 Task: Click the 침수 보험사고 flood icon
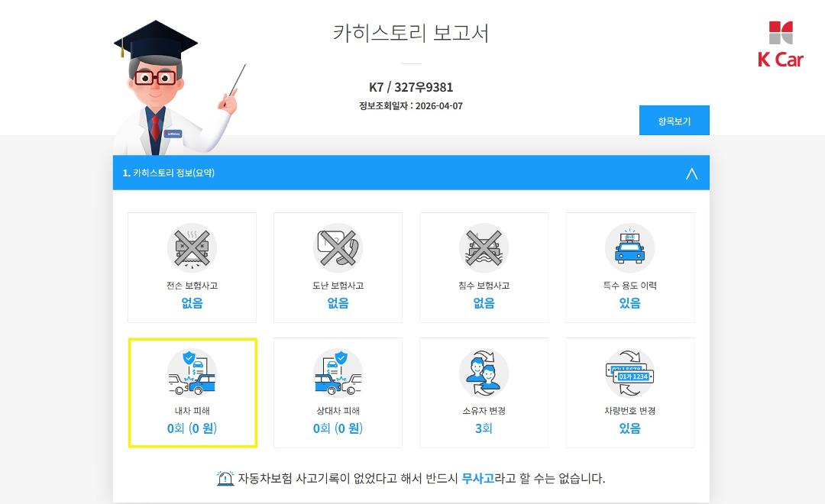(x=484, y=247)
